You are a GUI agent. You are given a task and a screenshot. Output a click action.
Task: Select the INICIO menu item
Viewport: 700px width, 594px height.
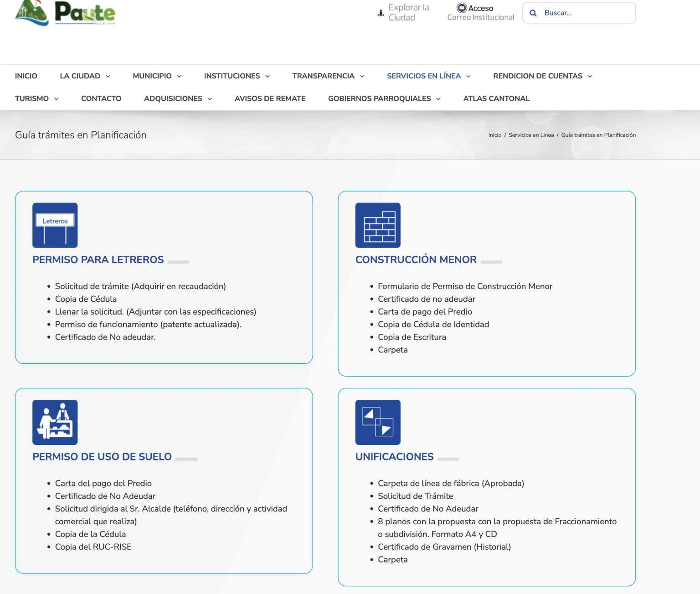pos(26,76)
